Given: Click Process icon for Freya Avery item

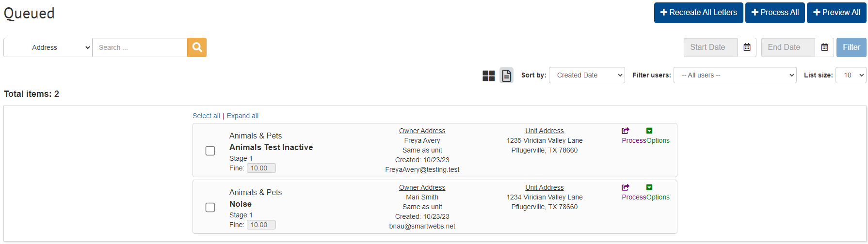Looking at the screenshot, I should tap(626, 131).
